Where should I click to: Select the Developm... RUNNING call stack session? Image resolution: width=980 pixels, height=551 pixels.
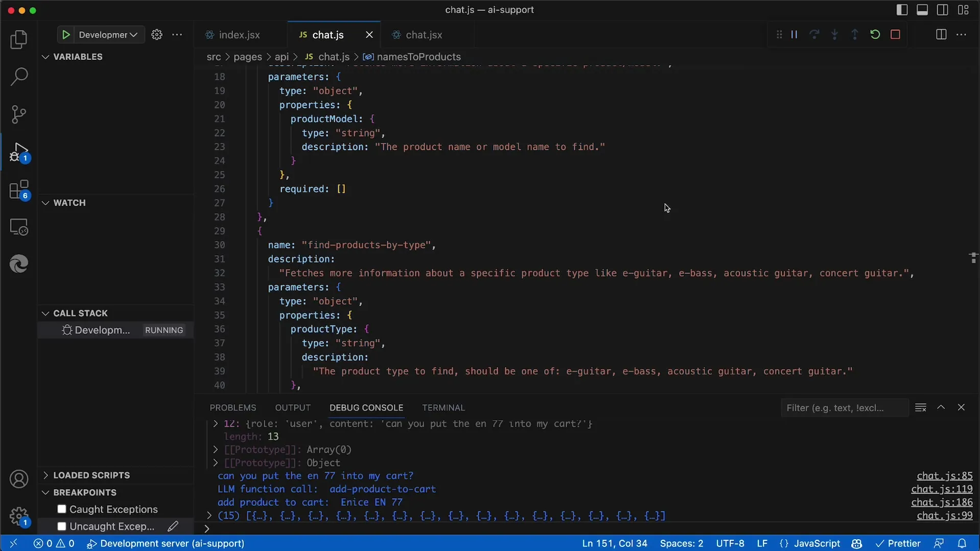pyautogui.click(x=115, y=330)
